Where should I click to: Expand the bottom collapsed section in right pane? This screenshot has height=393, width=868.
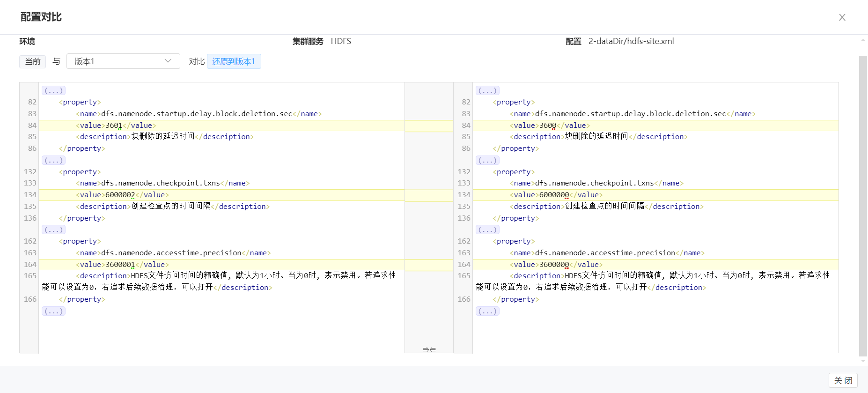[487, 311]
